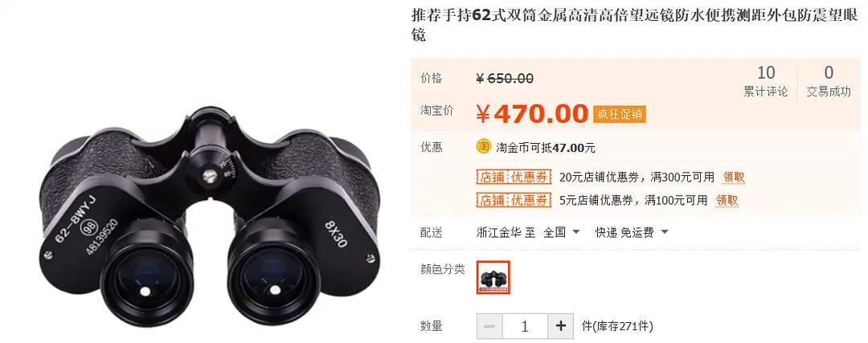Claim the 5元 store coupon via 领取

(727, 200)
